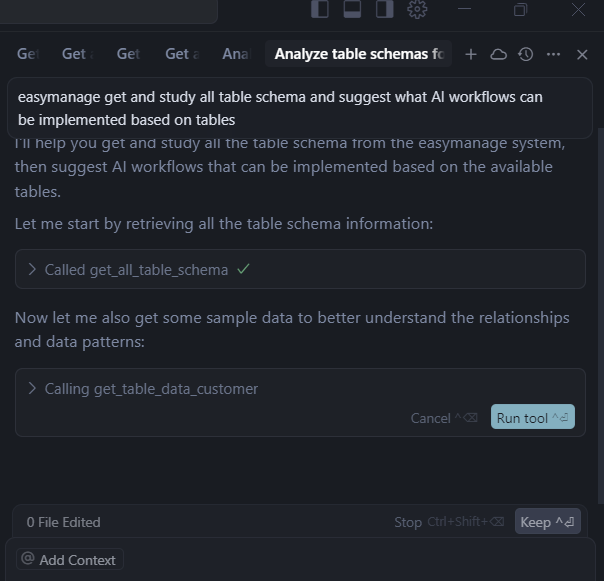
Task: Click the green checkmark beside get_all_table_schema
Action: 243,269
